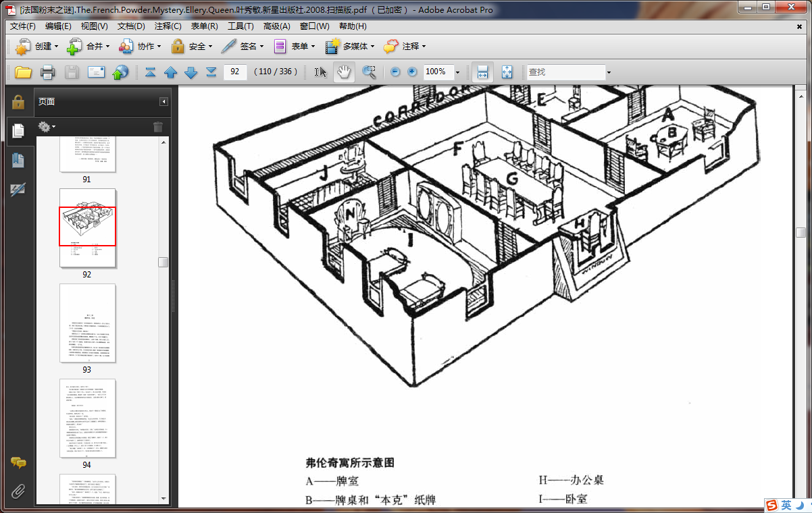The image size is (812, 513).
Task: Collapse the 页面 panel with arrow button
Action: [163, 102]
